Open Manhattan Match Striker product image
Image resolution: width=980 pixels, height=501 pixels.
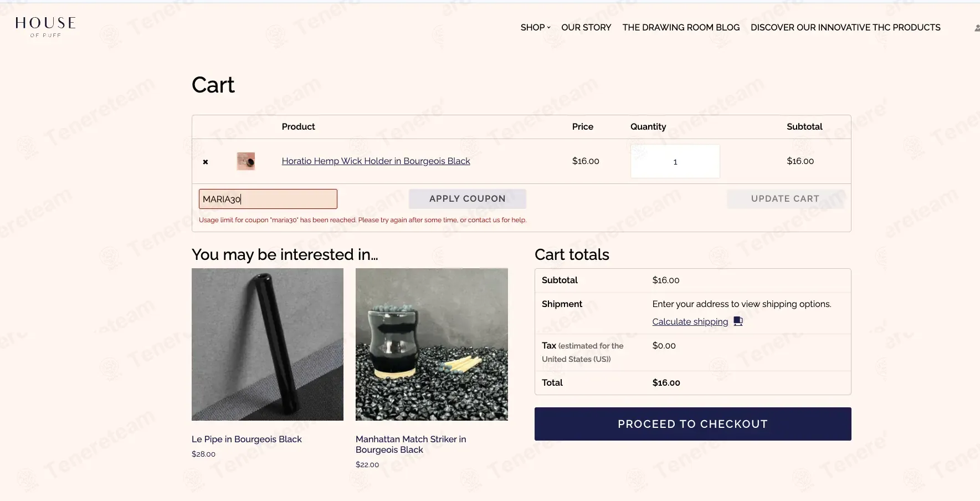pyautogui.click(x=432, y=344)
